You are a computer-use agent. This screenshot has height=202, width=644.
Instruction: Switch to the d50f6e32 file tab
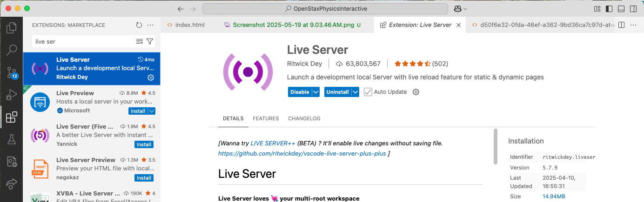click(540, 25)
